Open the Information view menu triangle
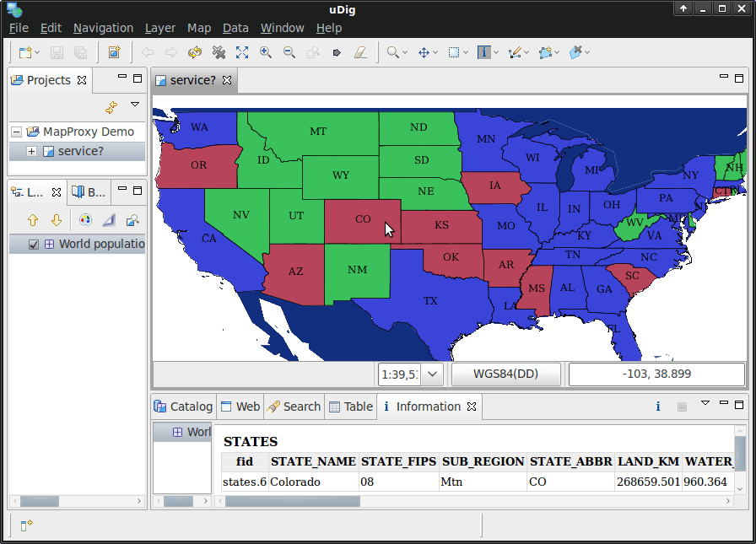This screenshot has height=544, width=756. pyautogui.click(x=705, y=403)
